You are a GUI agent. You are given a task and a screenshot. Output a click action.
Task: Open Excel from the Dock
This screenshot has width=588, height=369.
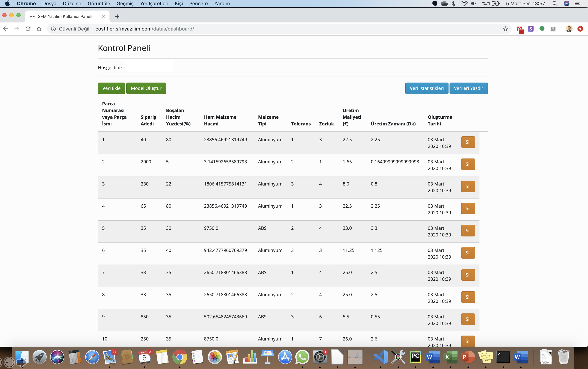pos(450,357)
